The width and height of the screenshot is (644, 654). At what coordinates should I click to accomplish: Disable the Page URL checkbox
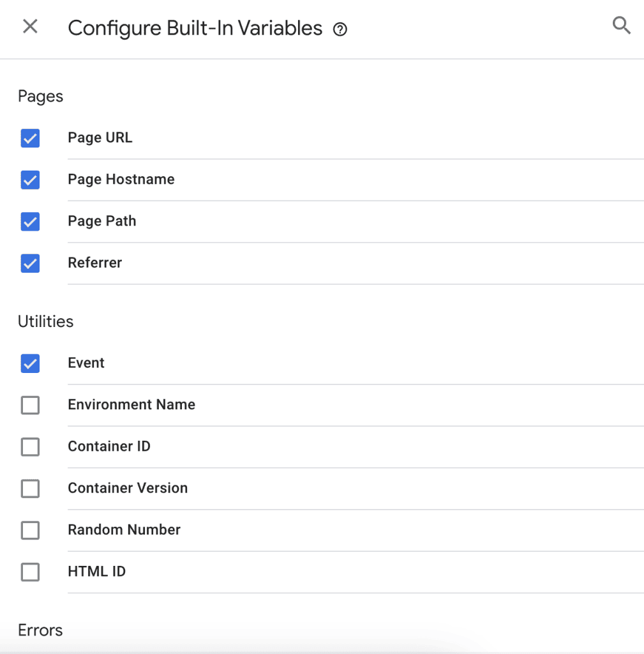(30, 138)
